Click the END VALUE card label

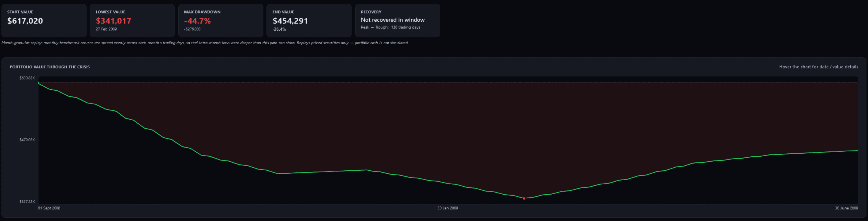pyautogui.click(x=283, y=12)
